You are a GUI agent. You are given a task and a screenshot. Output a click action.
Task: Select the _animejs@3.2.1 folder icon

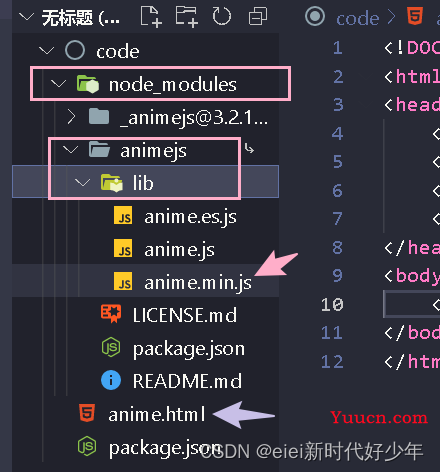(99, 116)
